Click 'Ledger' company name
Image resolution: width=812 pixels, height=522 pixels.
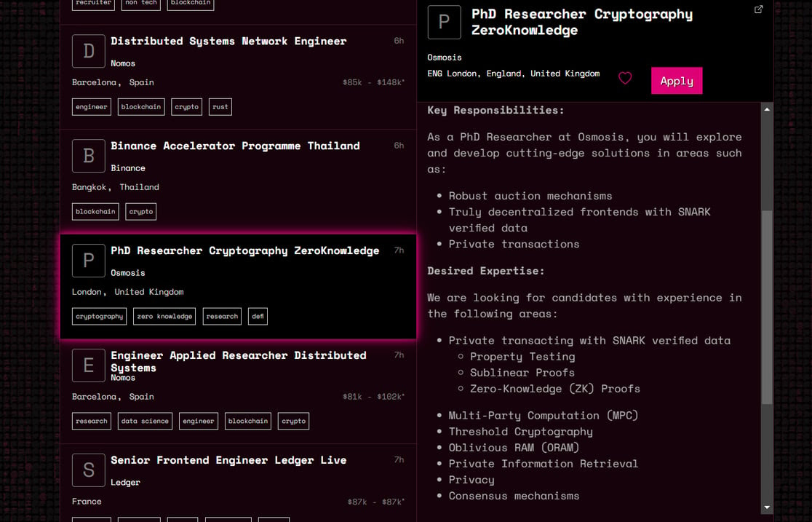pyautogui.click(x=125, y=482)
